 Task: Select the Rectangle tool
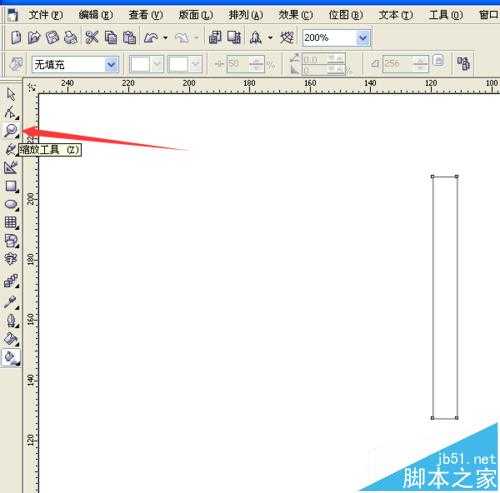11,186
